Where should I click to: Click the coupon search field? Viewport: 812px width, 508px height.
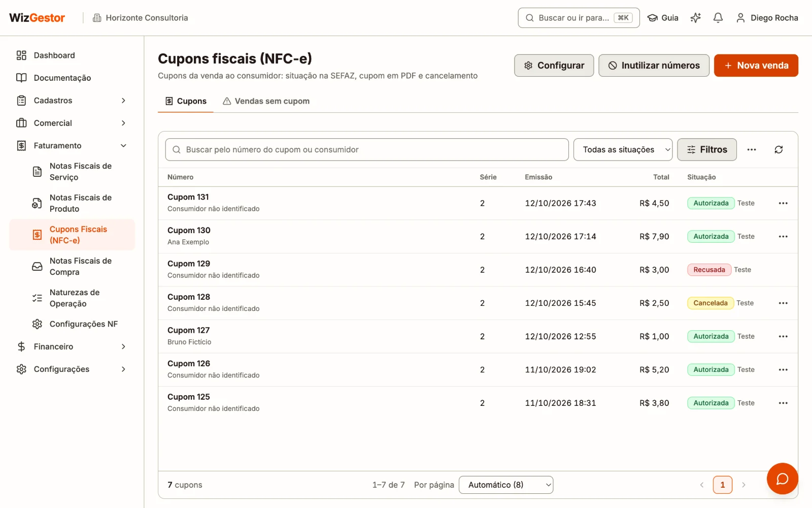tap(367, 150)
